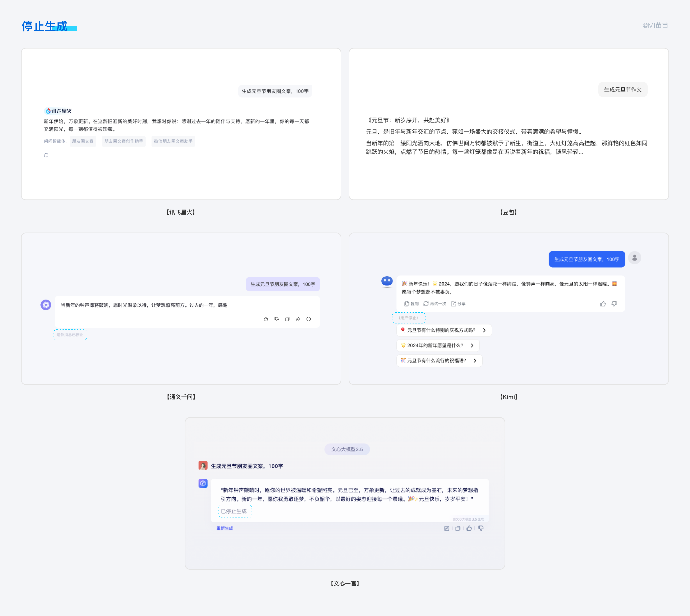Select the 微信朋友圈文案助手 agent tag
The width and height of the screenshot is (690, 616).
(x=173, y=141)
